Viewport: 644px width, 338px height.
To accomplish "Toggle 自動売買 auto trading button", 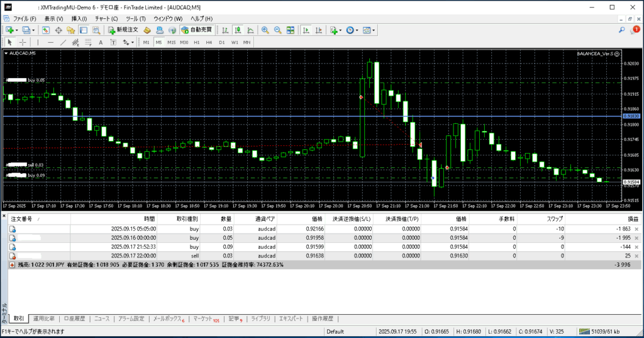I will [196, 30].
